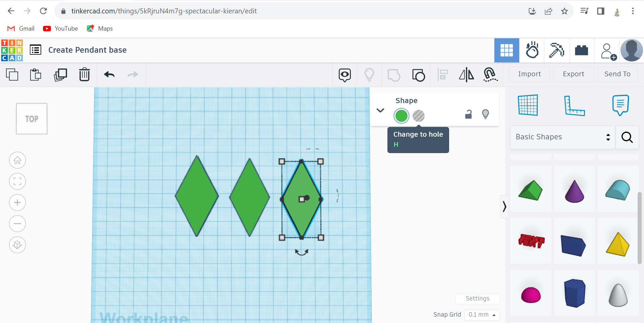Select the middle green diamond shape
644x323 pixels.
click(250, 197)
